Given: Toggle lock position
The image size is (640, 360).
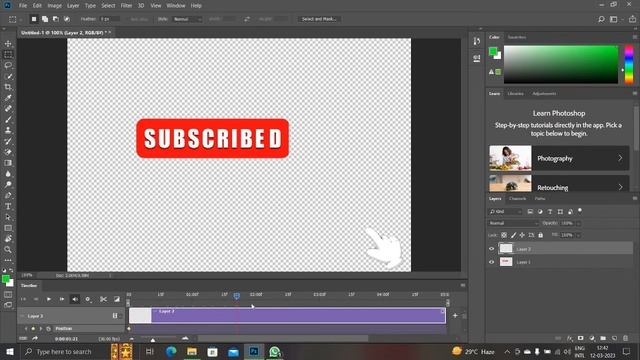Looking at the screenshot, I should coord(522,235).
